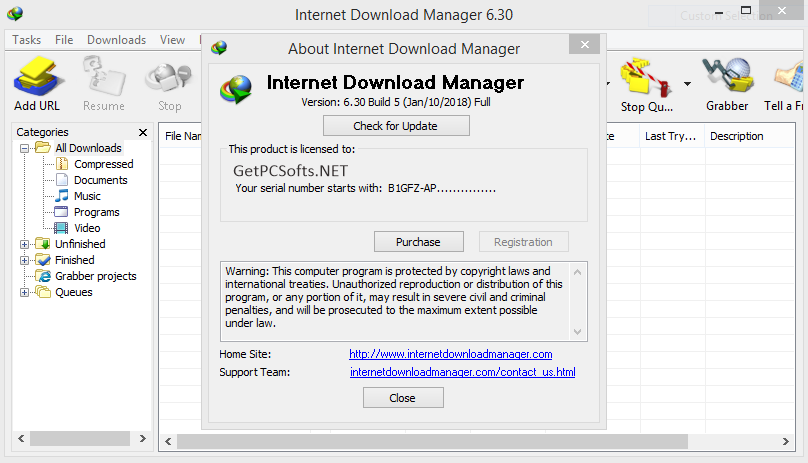This screenshot has width=808, height=463.
Task: Click the About dialog title icon
Action: [219, 47]
